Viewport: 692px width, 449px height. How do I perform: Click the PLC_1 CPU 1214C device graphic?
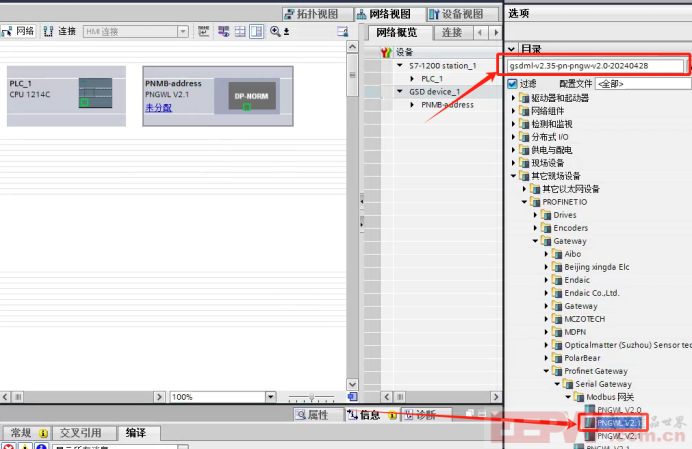[x=95, y=93]
